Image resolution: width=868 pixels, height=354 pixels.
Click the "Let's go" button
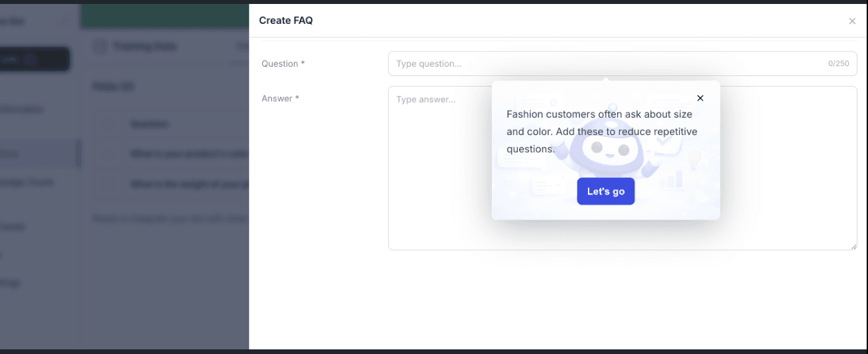(x=605, y=191)
